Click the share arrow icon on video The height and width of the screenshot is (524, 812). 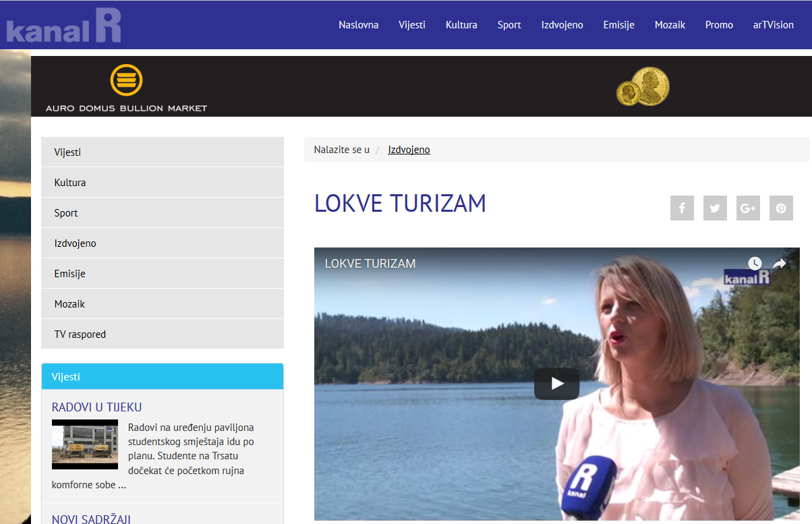(779, 264)
